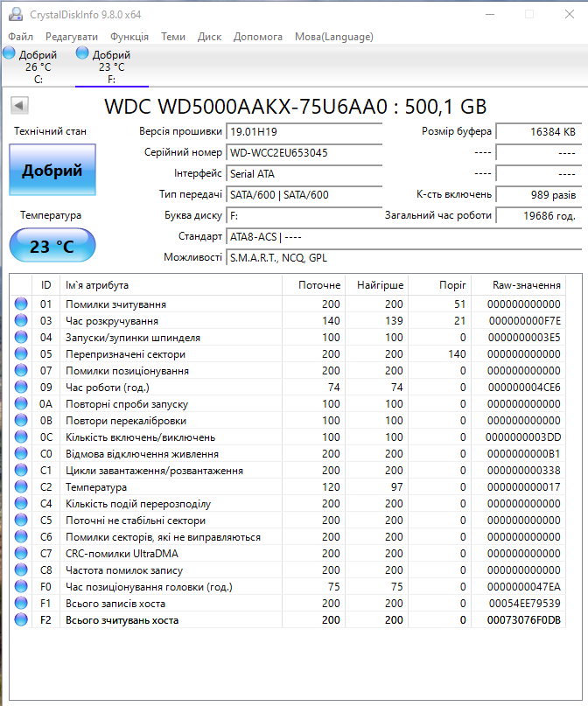The image size is (588, 706).
Task: Click status orb for C8 Частота помилок запису
Action: [x=21, y=570]
